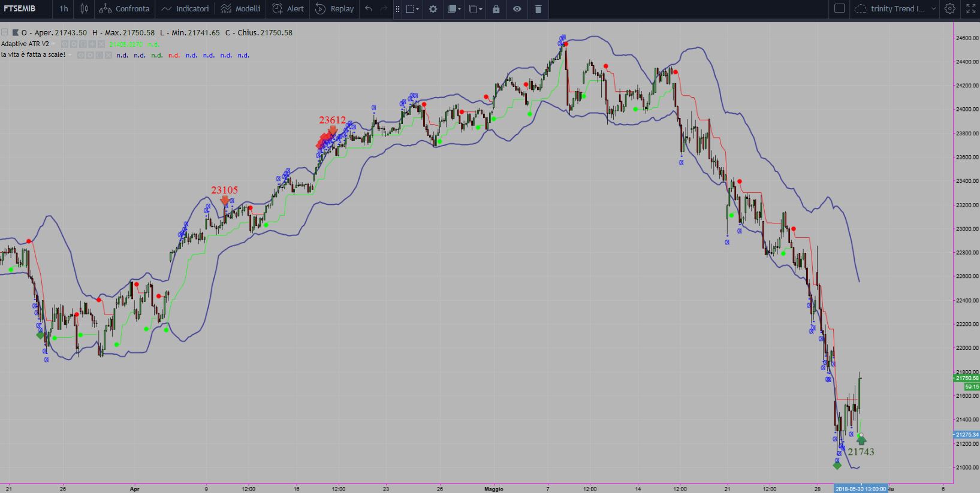
Task: Undo the last chart action
Action: [x=369, y=8]
